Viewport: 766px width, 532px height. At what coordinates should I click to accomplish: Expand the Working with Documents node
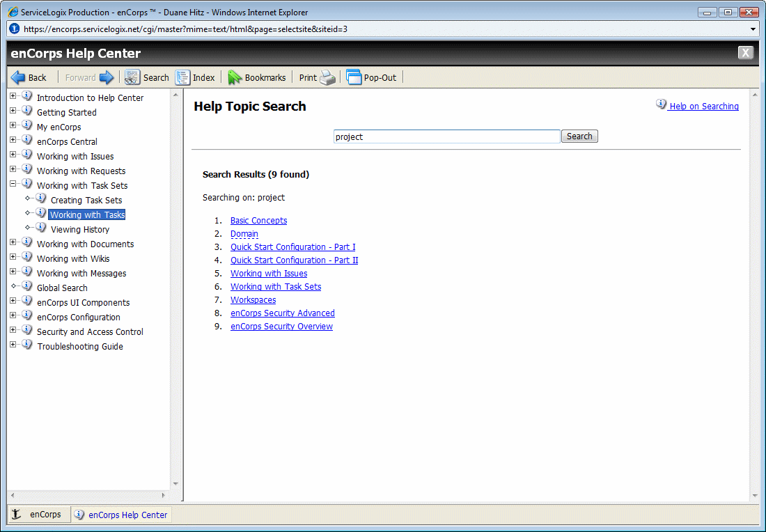point(13,242)
